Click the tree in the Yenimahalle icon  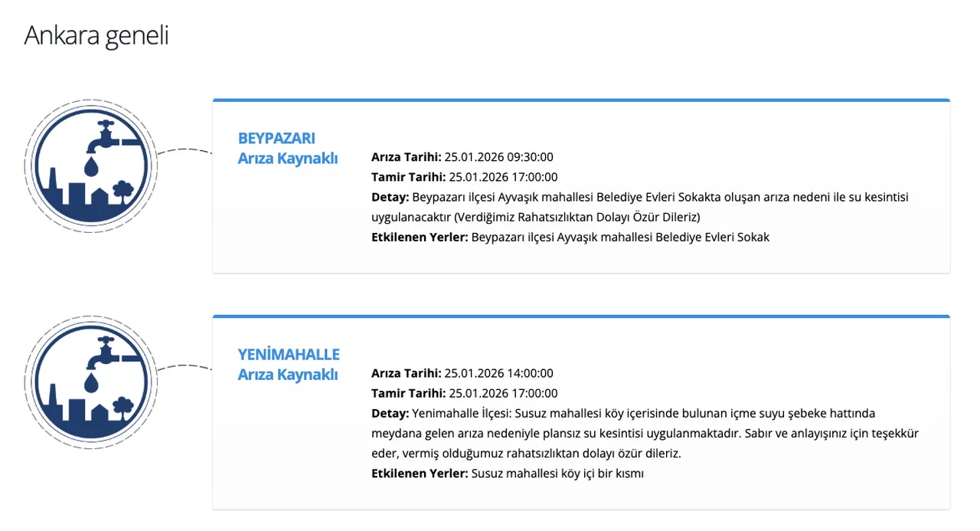(122, 405)
